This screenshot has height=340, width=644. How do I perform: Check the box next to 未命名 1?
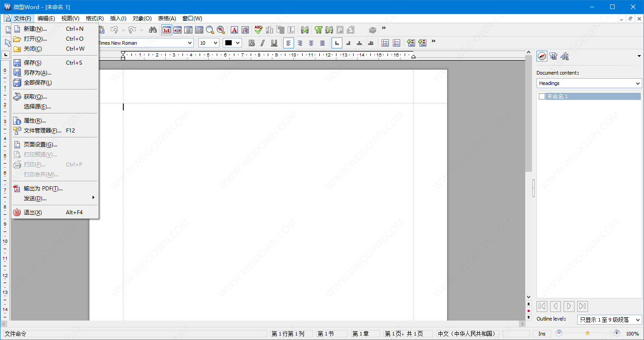pyautogui.click(x=542, y=96)
